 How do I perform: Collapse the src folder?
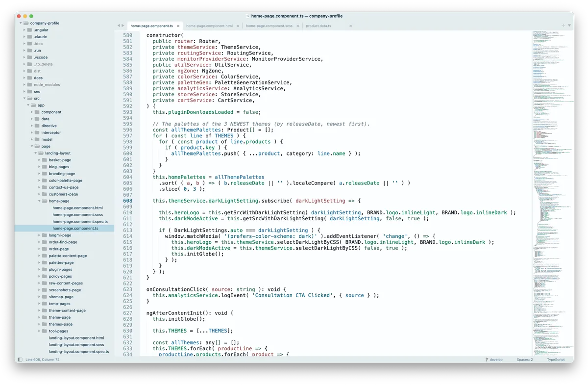[x=24, y=98]
